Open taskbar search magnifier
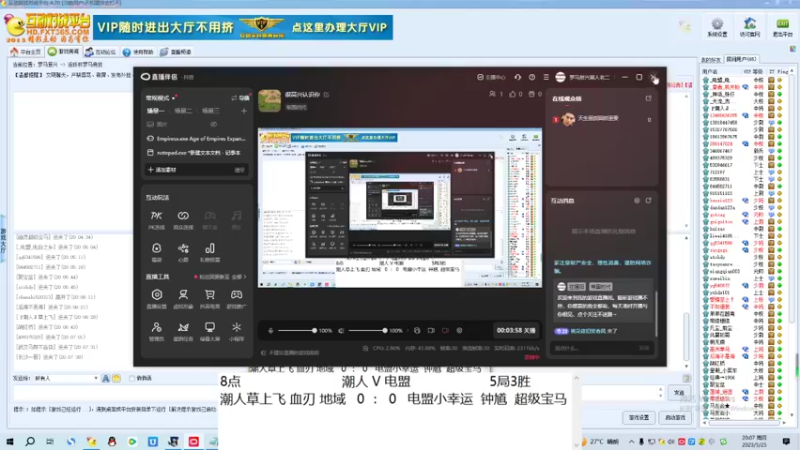Screen dimensions: 800x450 tap(30, 441)
